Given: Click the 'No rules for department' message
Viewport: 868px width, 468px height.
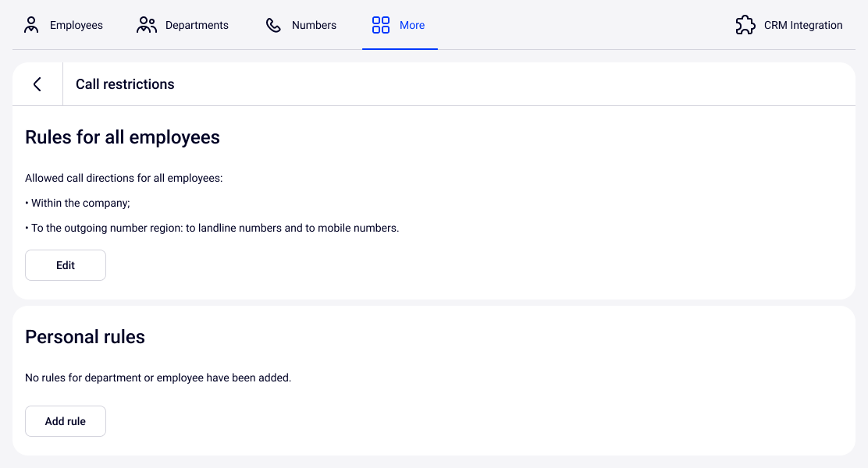Looking at the screenshot, I should (158, 378).
